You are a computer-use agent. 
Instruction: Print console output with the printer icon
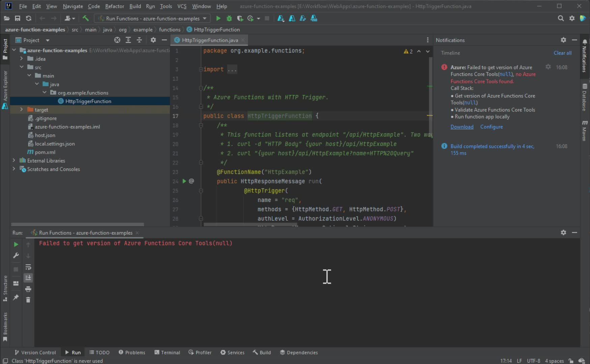pyautogui.click(x=28, y=289)
